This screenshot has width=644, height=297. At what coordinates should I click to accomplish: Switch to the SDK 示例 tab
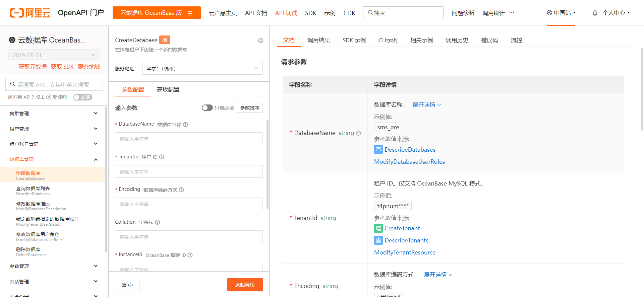(354, 40)
